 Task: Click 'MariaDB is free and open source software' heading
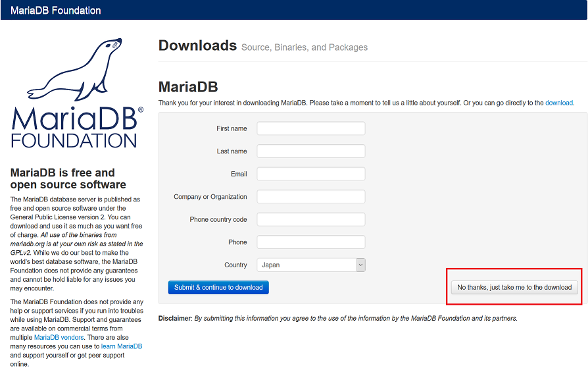click(68, 178)
